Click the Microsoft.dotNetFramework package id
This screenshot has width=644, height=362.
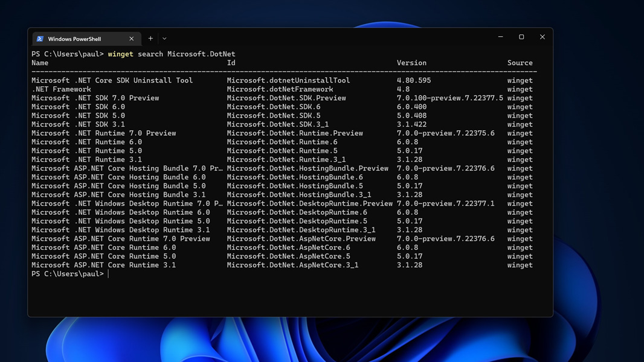point(280,89)
